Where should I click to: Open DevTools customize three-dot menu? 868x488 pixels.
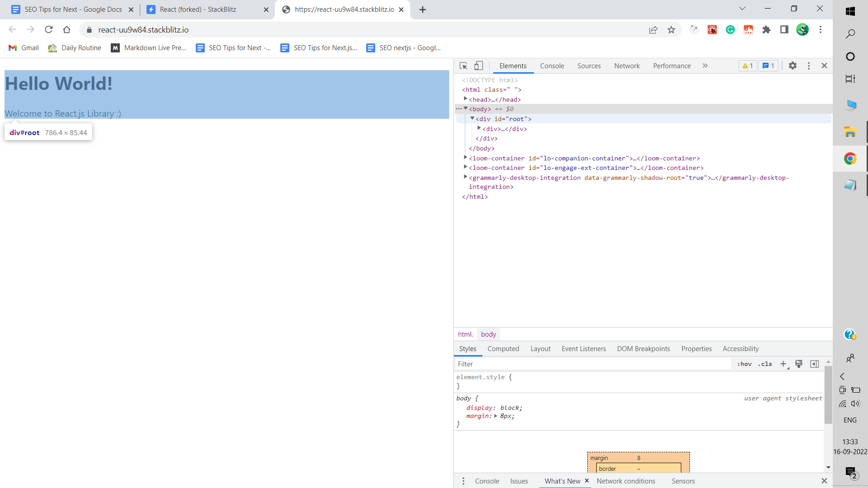coord(809,66)
